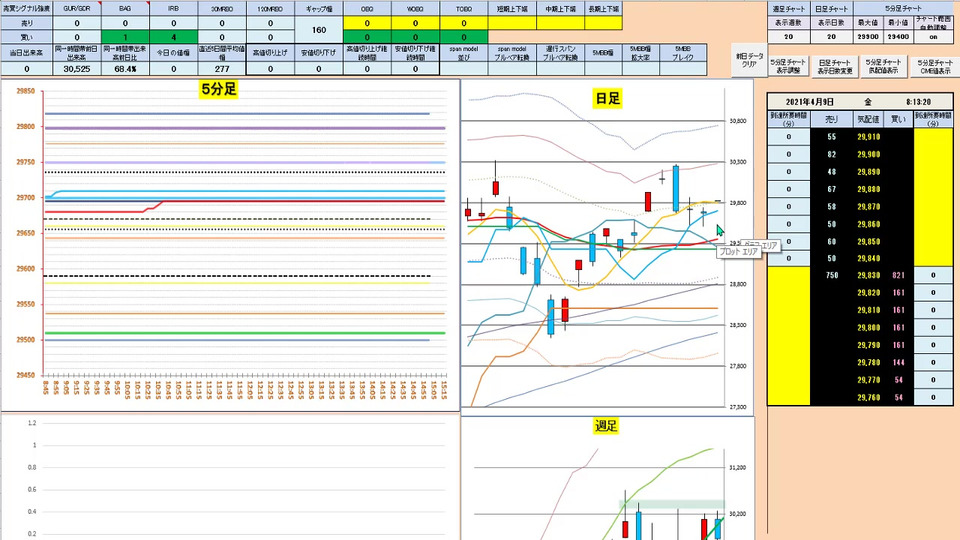Select the 5MBB ブレイク header cell

(683, 53)
